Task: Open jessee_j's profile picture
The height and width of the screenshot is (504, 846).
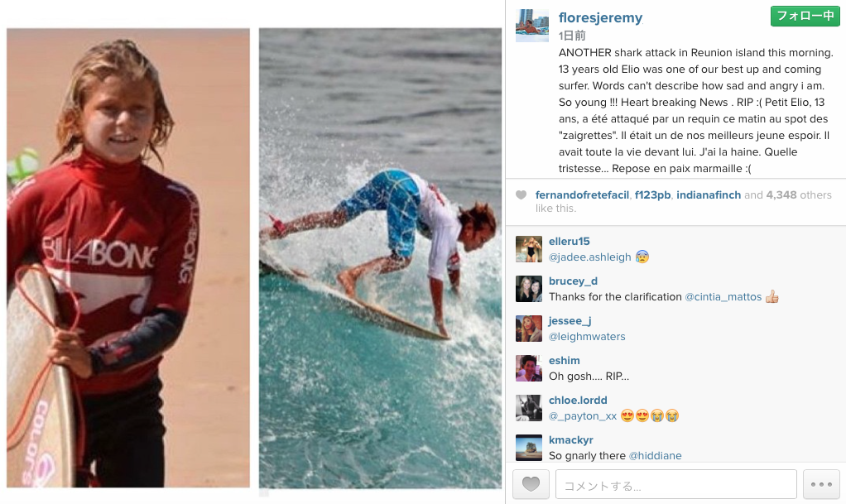Action: pos(529,329)
